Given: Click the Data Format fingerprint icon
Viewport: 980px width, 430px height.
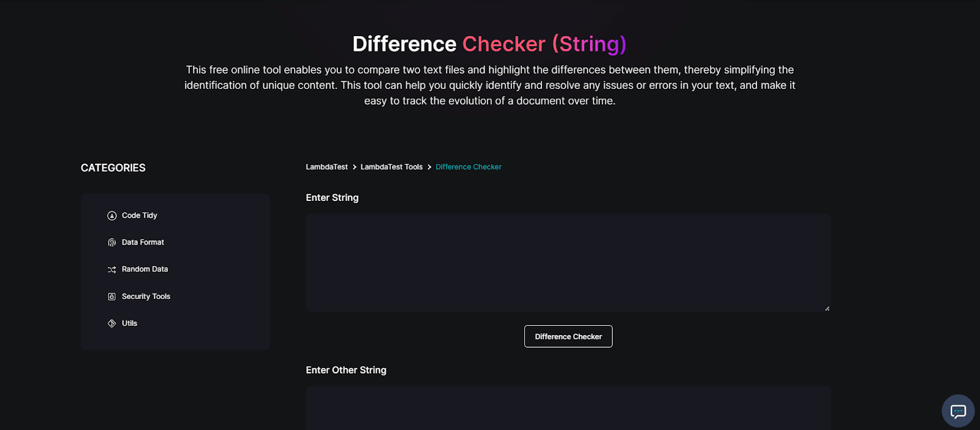Looking at the screenshot, I should click(x=111, y=242).
